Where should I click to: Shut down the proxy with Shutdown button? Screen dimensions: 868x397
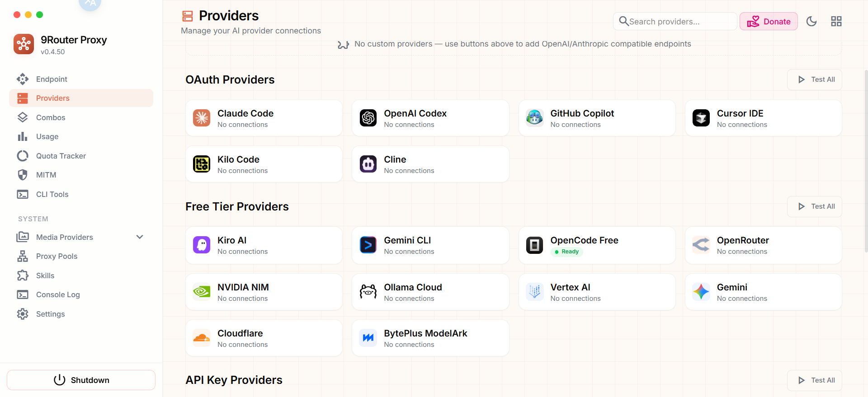[x=81, y=380]
